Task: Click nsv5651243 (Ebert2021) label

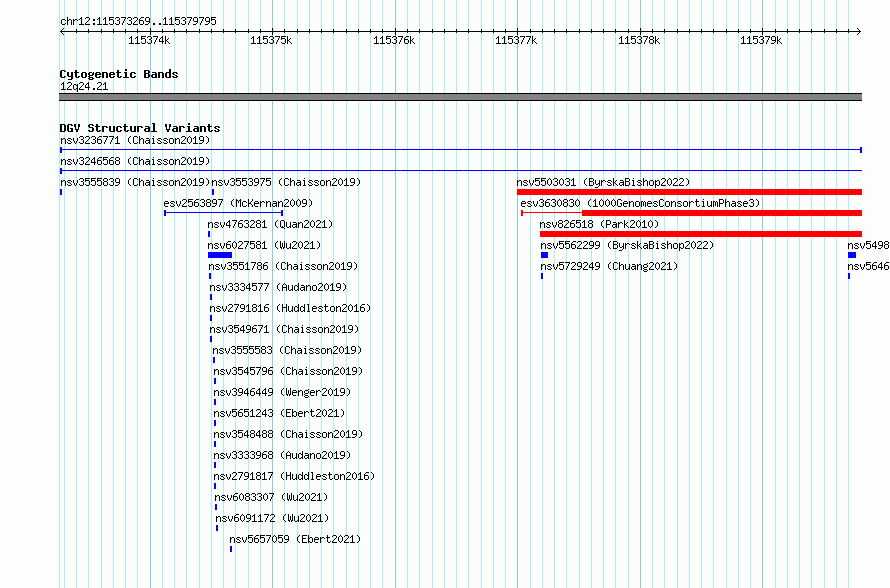Action: [x=279, y=413]
